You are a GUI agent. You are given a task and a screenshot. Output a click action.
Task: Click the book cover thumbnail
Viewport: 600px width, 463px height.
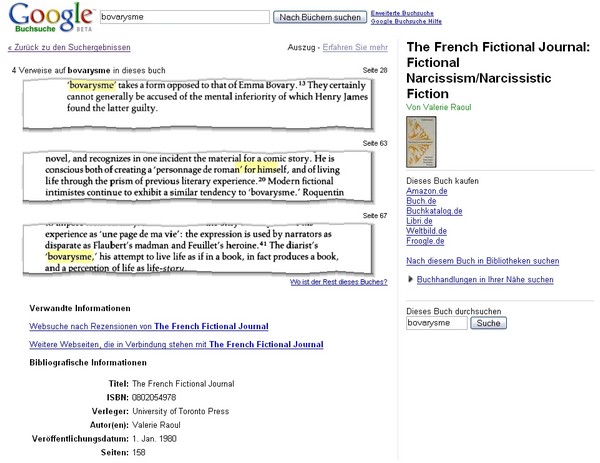(x=420, y=143)
